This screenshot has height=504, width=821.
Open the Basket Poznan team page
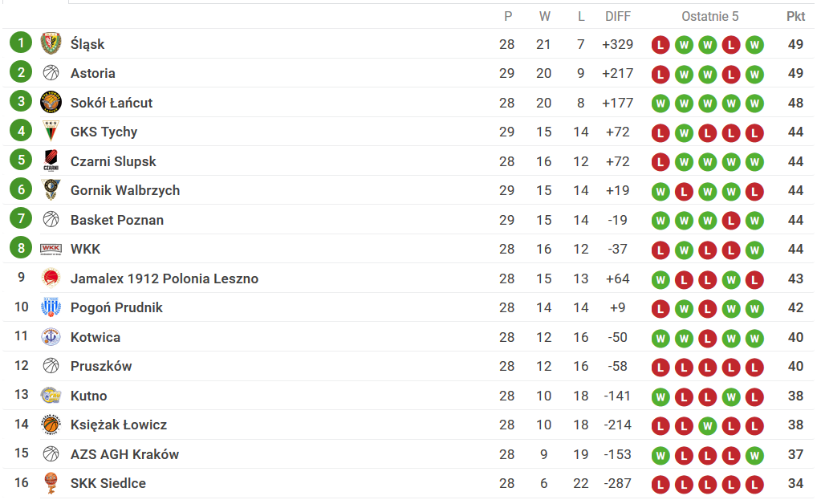coord(117,220)
